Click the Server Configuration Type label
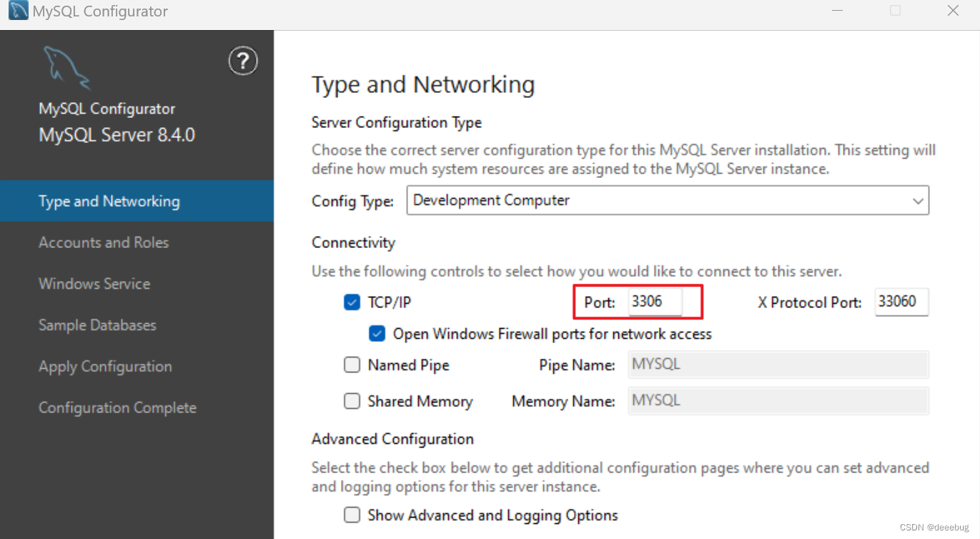980x539 pixels. point(397,123)
